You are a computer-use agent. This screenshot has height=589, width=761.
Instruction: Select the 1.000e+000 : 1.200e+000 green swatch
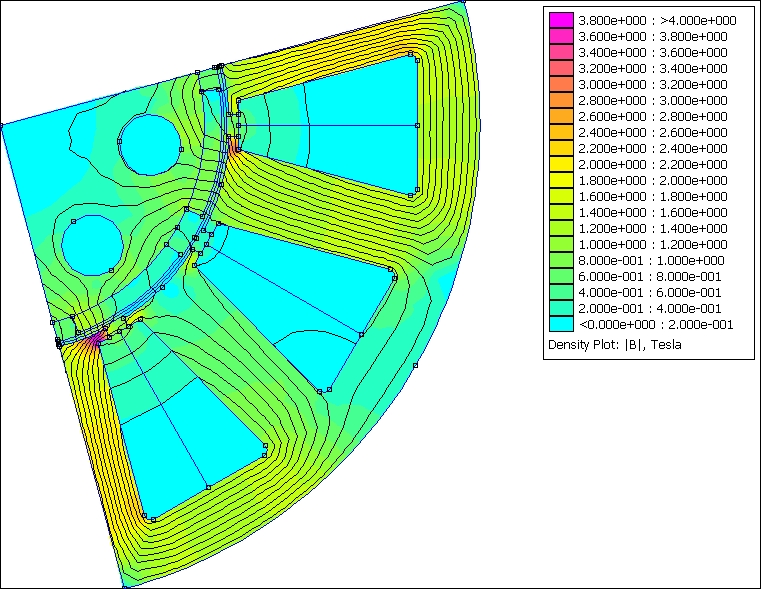[x=562, y=245]
